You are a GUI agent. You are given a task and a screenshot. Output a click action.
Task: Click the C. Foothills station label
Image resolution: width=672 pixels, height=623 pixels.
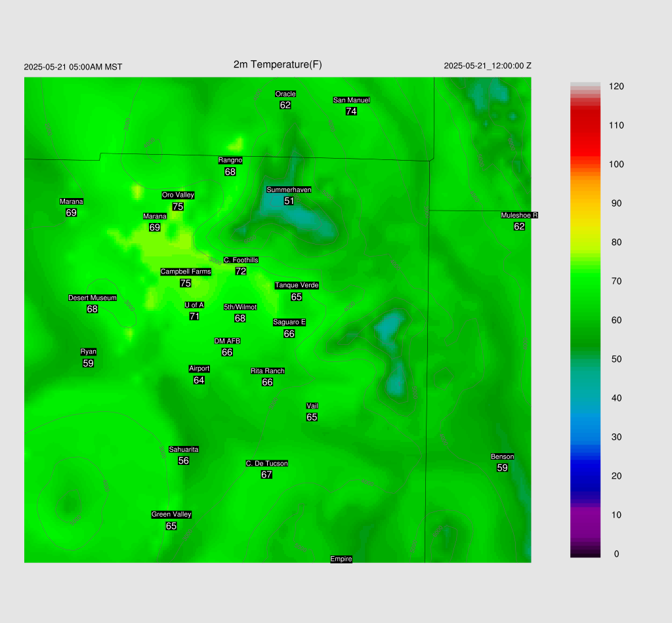point(241,260)
